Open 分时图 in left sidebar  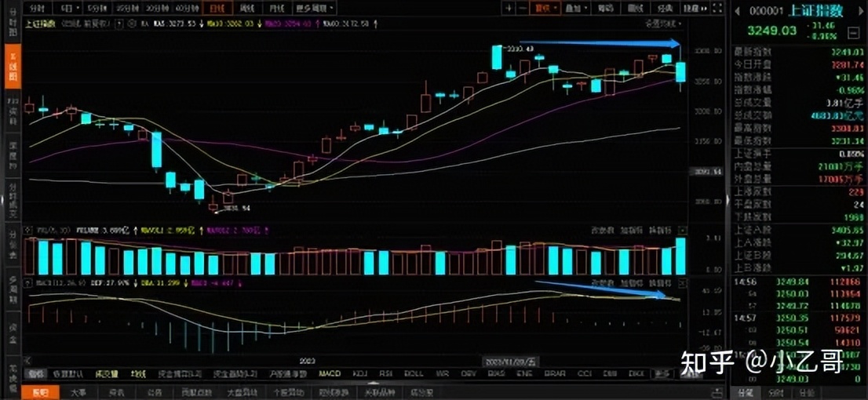tap(13, 22)
